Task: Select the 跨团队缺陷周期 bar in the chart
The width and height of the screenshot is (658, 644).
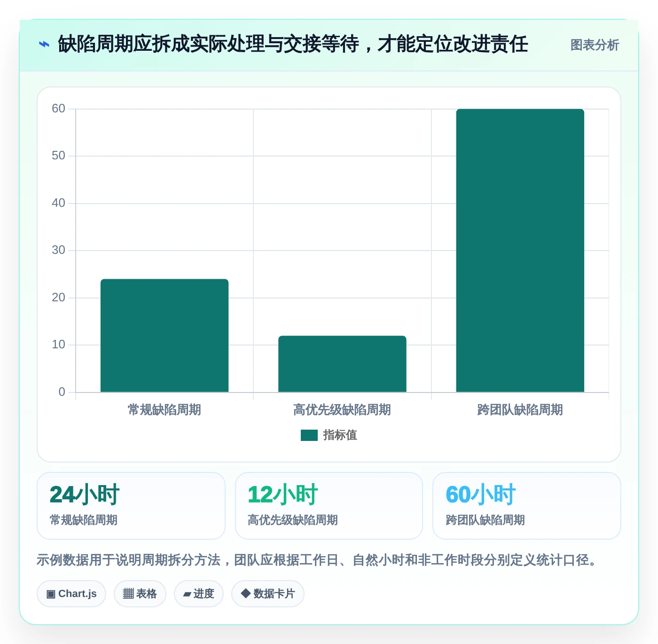Action: coord(520,251)
